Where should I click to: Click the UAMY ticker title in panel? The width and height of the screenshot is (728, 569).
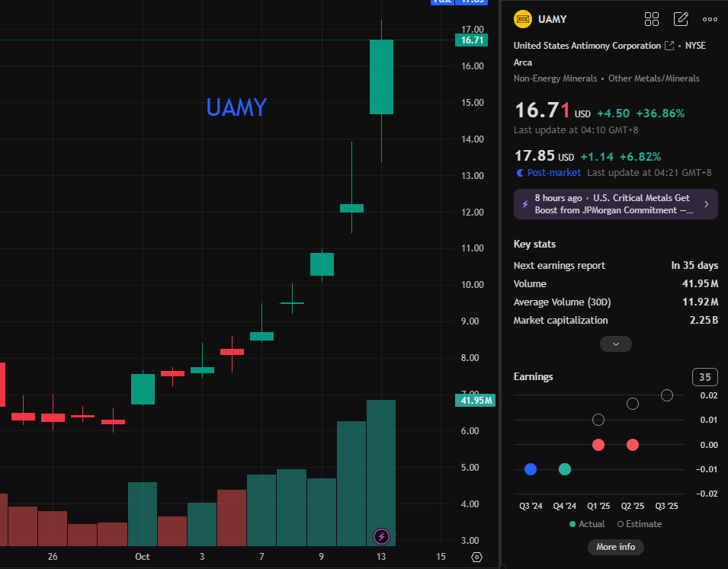click(553, 19)
